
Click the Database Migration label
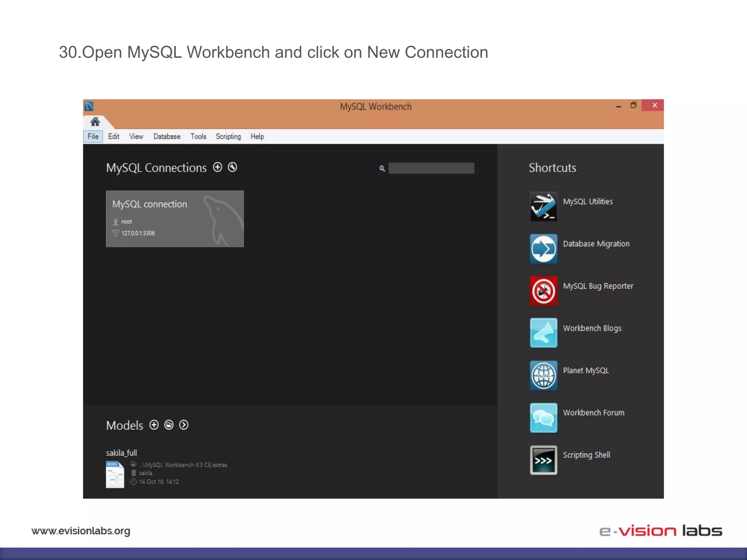click(x=596, y=244)
